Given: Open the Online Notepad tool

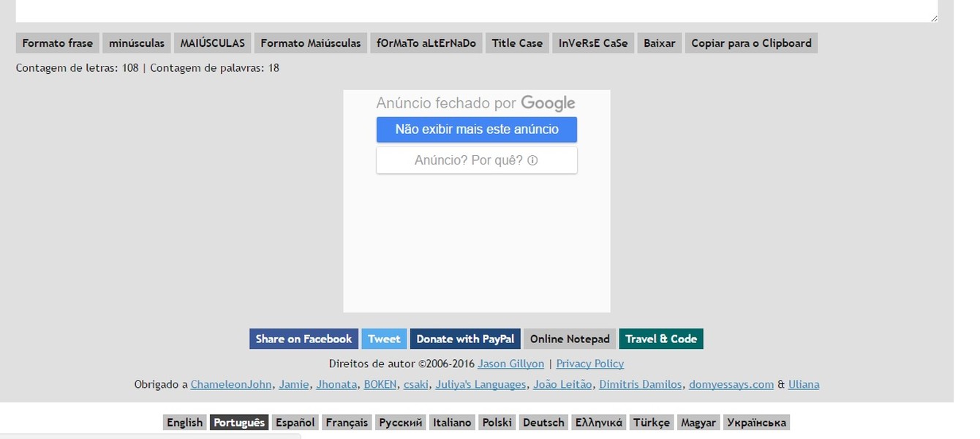Looking at the screenshot, I should (x=569, y=339).
